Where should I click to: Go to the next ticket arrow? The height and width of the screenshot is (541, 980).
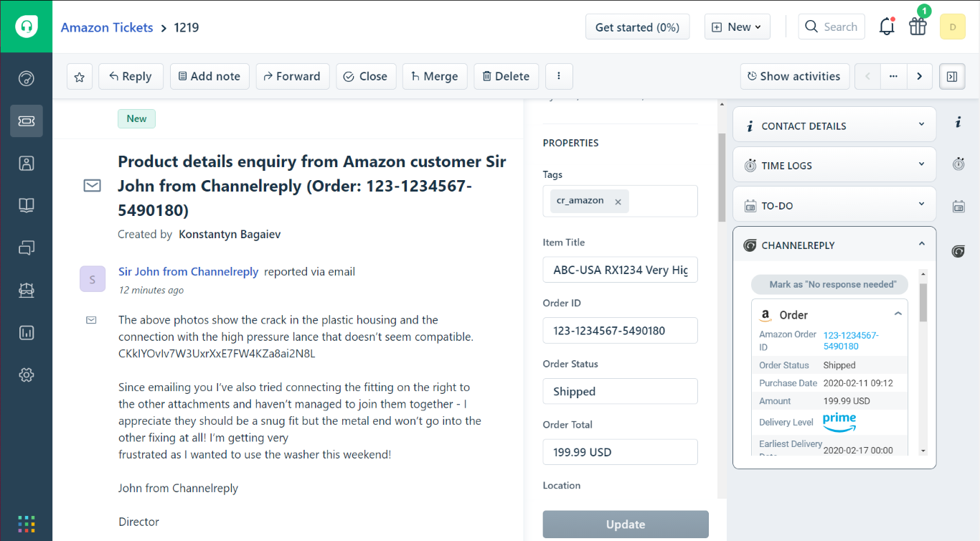[x=919, y=76]
